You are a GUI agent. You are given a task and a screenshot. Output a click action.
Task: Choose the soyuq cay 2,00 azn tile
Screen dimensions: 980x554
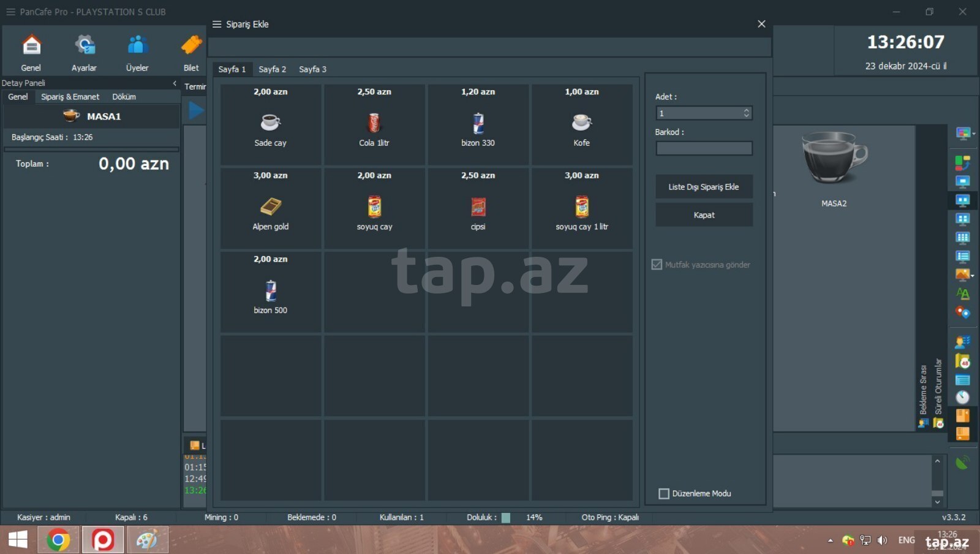point(374,208)
